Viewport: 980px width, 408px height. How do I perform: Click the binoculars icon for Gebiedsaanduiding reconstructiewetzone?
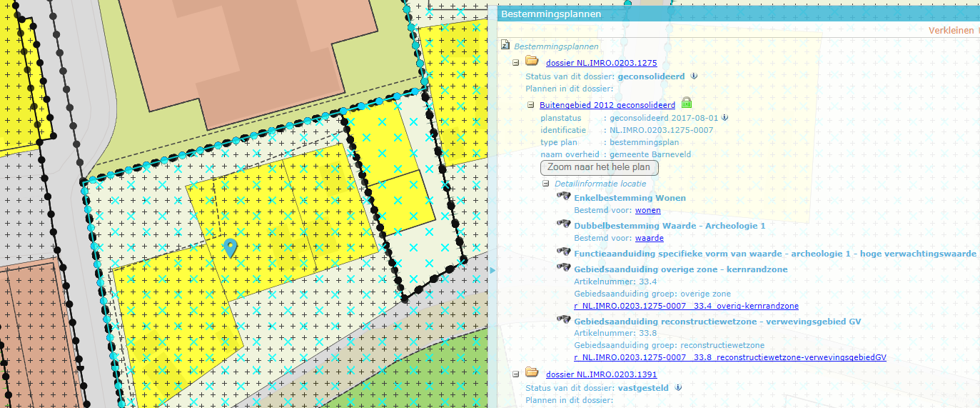564,321
